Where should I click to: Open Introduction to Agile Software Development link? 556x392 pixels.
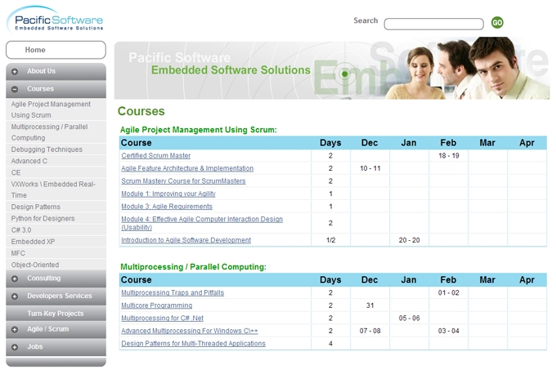(186, 240)
